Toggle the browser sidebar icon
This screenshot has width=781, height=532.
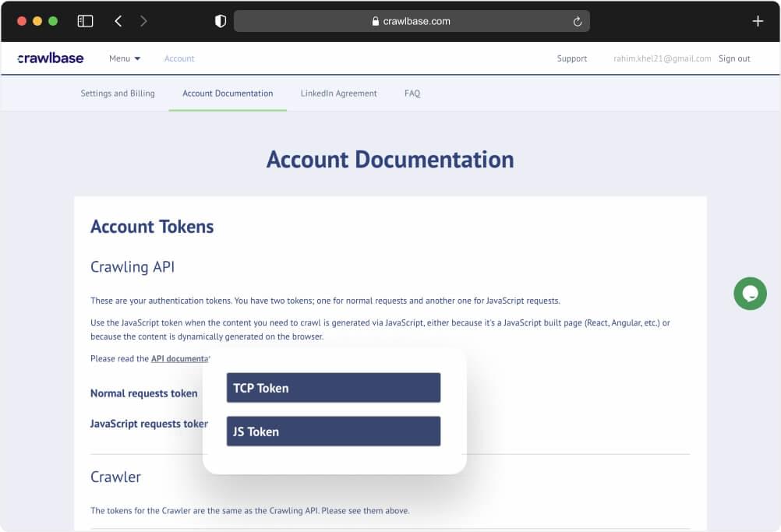pos(86,21)
